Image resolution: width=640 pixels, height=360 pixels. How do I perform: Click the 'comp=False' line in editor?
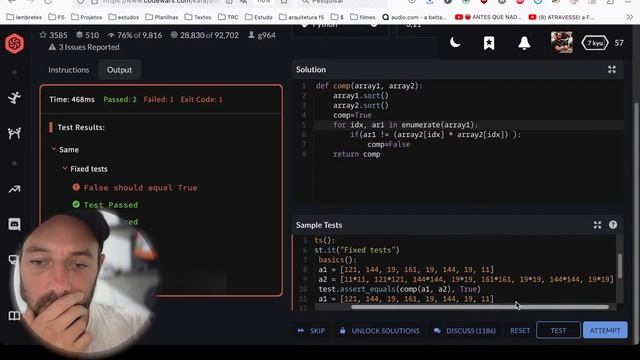[389, 144]
